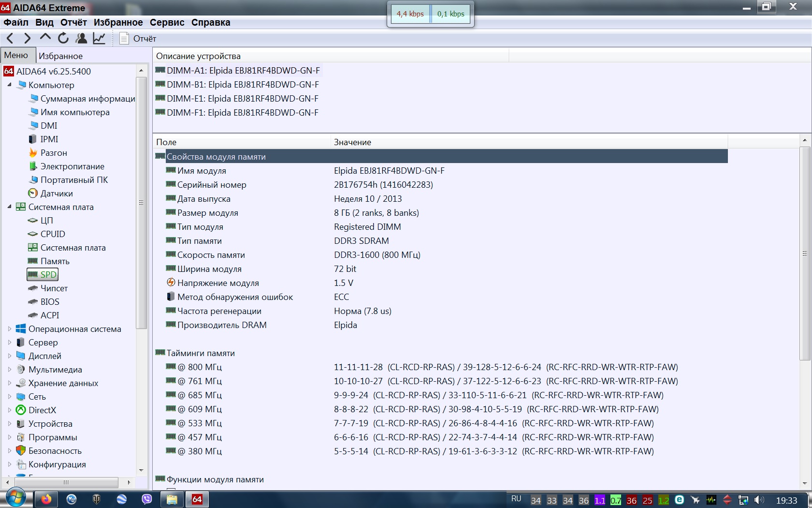The image size is (812, 508).
Task: Expand the Безопасность tree branch
Action: click(x=9, y=450)
